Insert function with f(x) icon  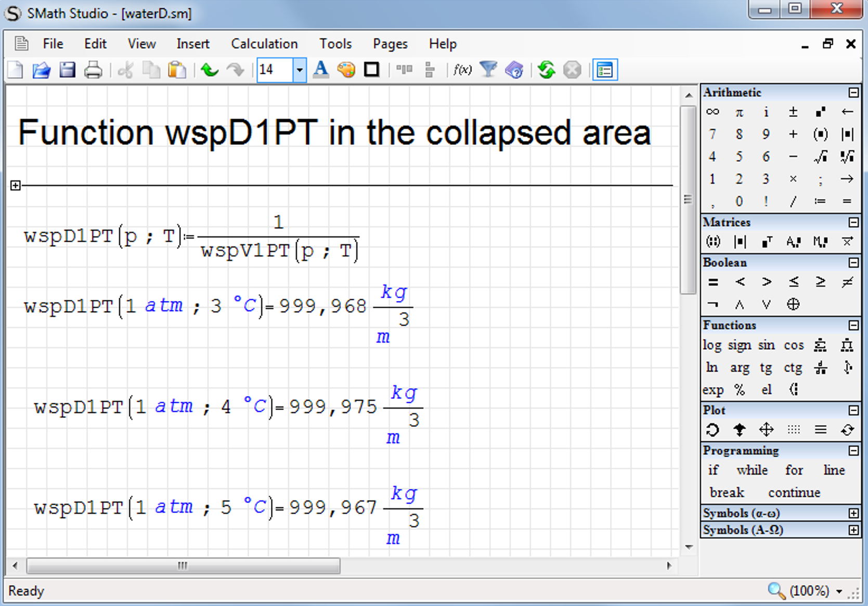[462, 70]
